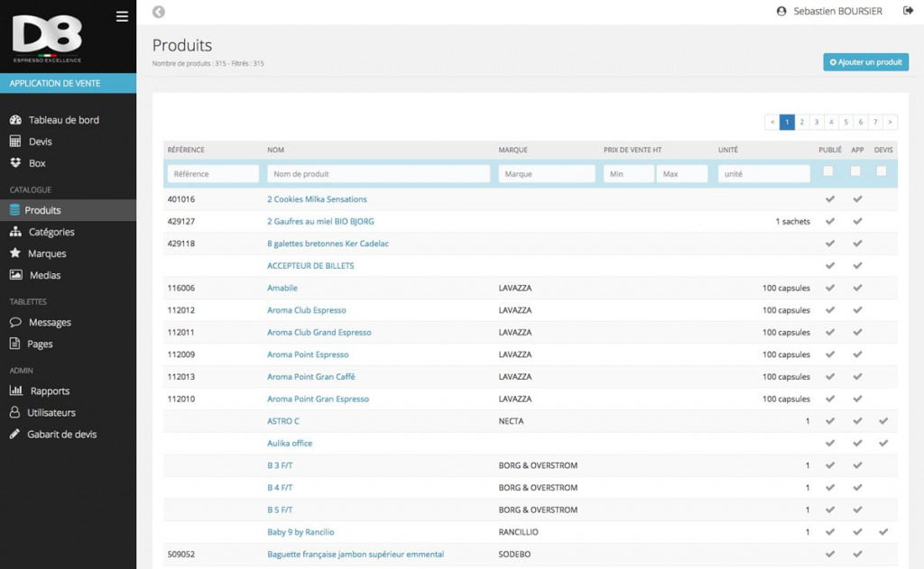Click Publié checkmark for Amabile row
This screenshot has width=924, height=569.
pyautogui.click(x=830, y=288)
